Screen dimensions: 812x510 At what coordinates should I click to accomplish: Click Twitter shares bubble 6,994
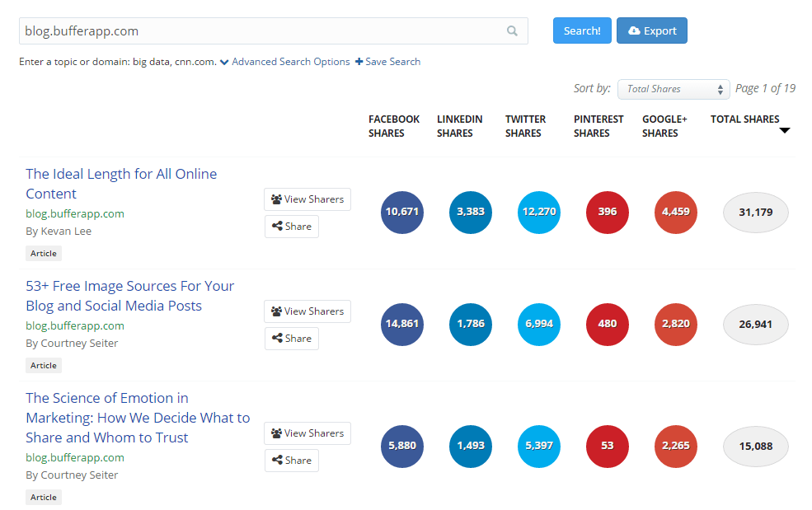tap(539, 324)
